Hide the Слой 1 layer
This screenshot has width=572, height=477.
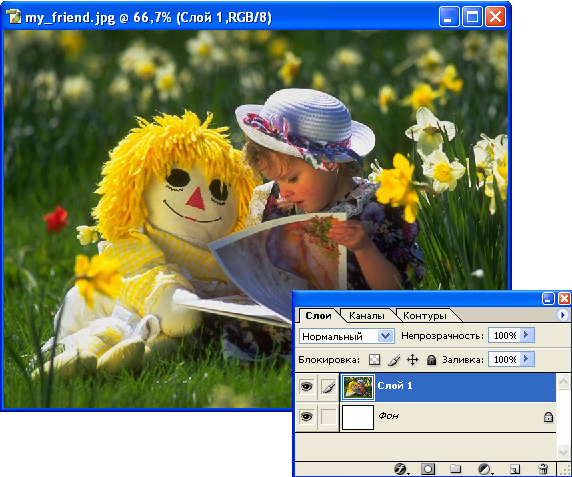[306, 387]
